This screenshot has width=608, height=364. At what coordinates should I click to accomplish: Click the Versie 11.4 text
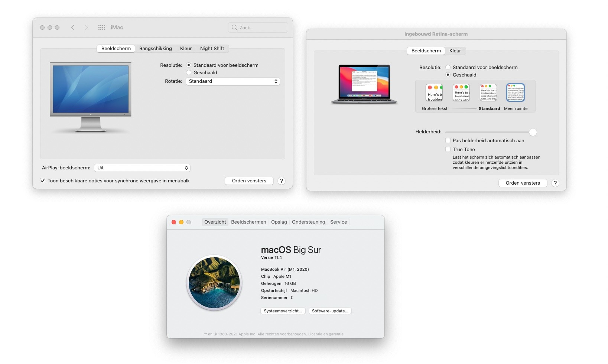click(x=272, y=257)
